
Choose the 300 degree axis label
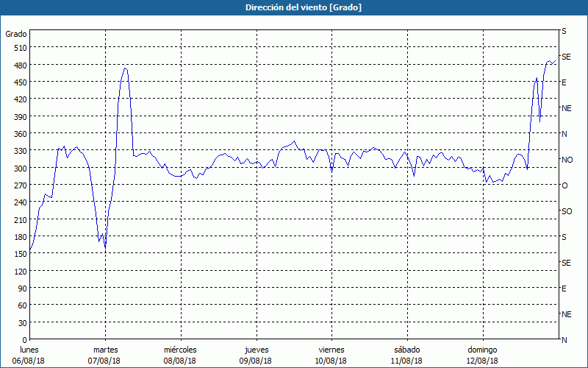pos(21,169)
